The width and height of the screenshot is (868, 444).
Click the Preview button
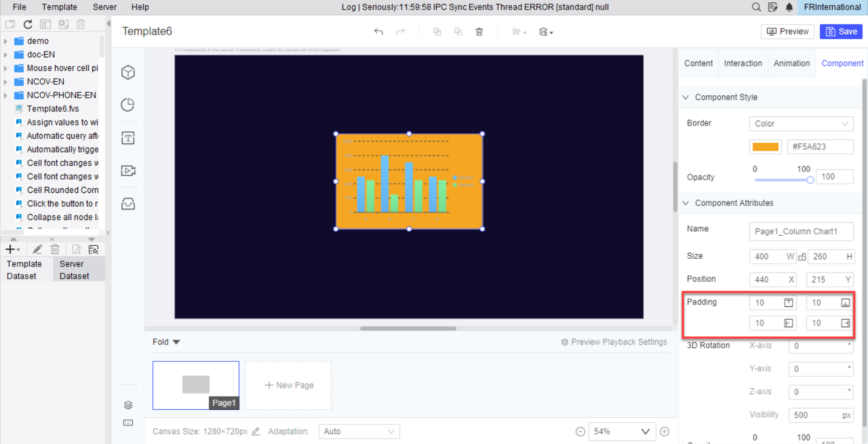coord(788,32)
